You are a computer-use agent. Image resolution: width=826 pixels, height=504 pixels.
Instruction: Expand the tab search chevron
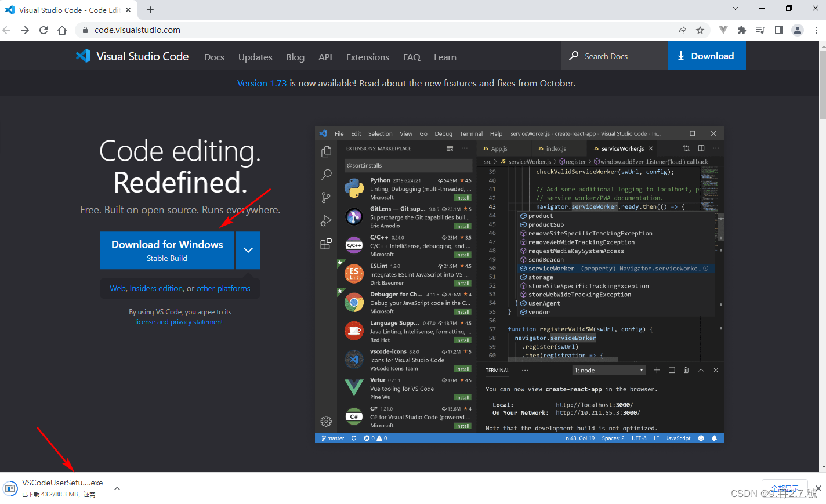pyautogui.click(x=736, y=8)
